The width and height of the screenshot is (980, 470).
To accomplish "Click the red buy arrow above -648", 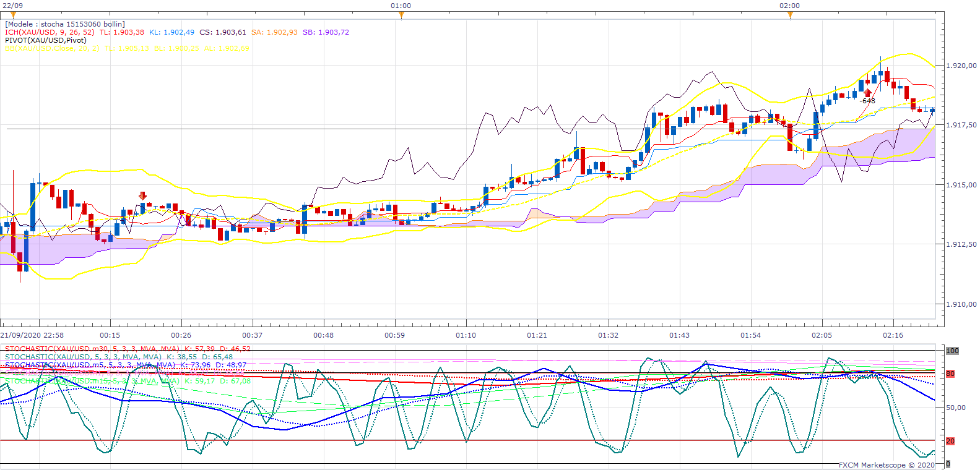I will point(868,93).
